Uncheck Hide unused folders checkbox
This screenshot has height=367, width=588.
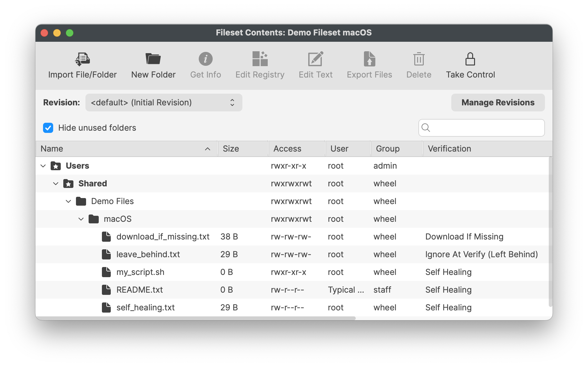tap(48, 128)
